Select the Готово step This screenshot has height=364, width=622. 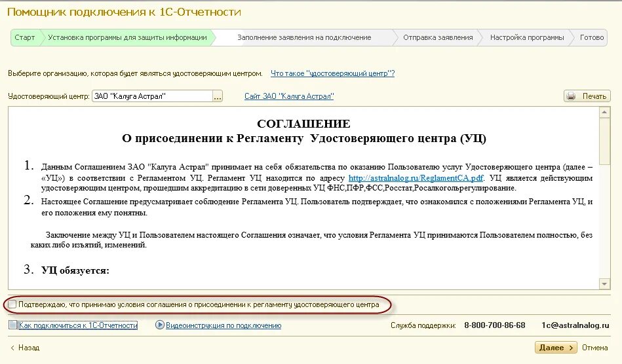click(591, 37)
